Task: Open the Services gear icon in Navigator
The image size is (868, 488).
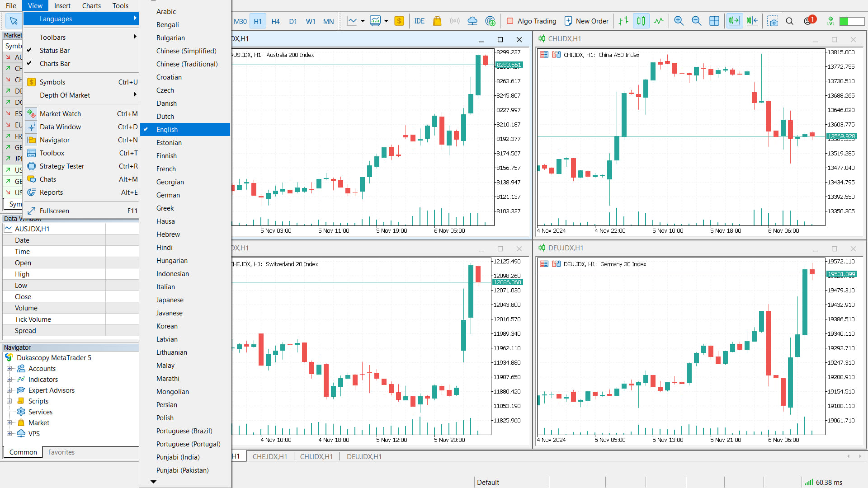Action: coord(21,412)
